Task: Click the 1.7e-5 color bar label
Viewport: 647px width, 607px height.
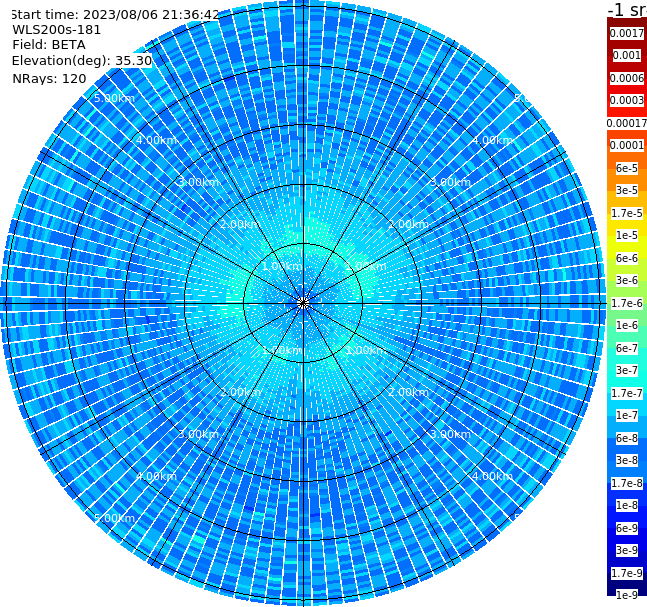Action: click(x=627, y=213)
